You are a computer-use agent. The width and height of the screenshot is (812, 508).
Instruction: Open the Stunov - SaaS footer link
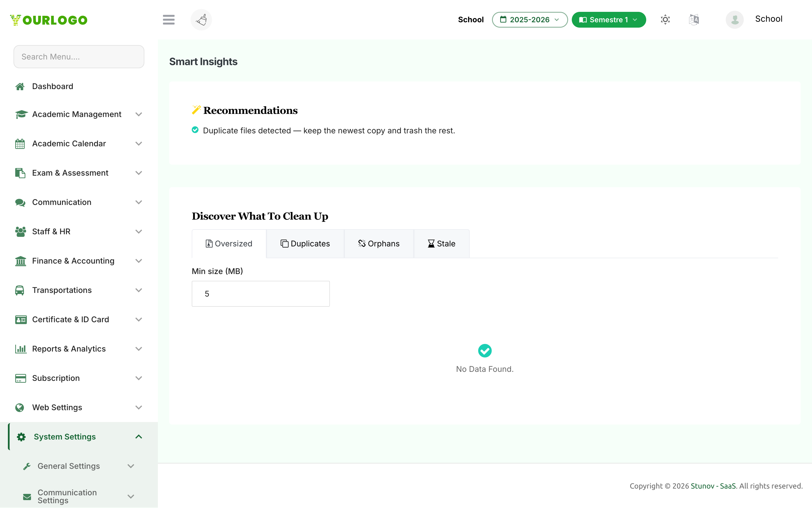(713, 486)
